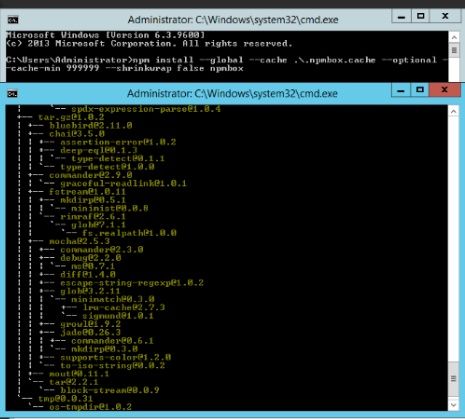Open the system menu icon of the front cmd window

click(x=12, y=94)
